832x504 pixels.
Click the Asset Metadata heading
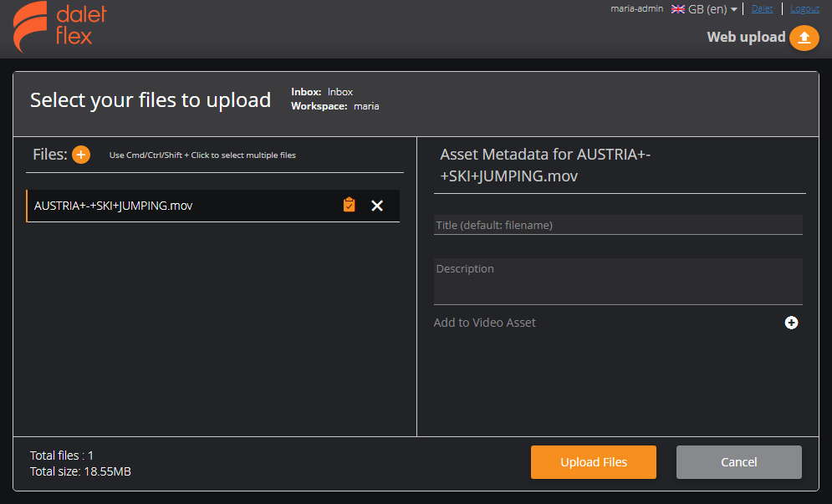tap(545, 165)
